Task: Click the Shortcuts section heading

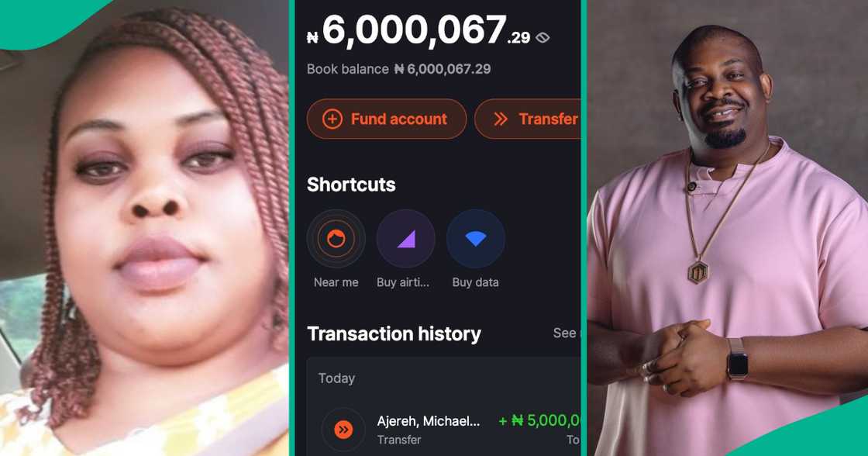Action: coord(352,185)
